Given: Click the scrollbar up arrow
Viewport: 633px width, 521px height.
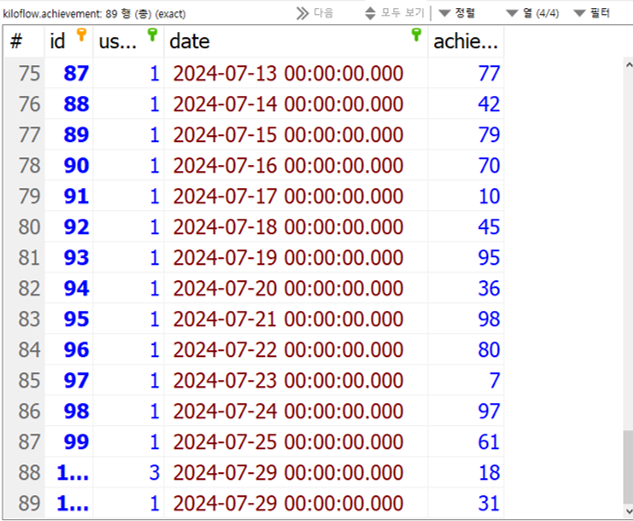Looking at the screenshot, I should (629, 65).
